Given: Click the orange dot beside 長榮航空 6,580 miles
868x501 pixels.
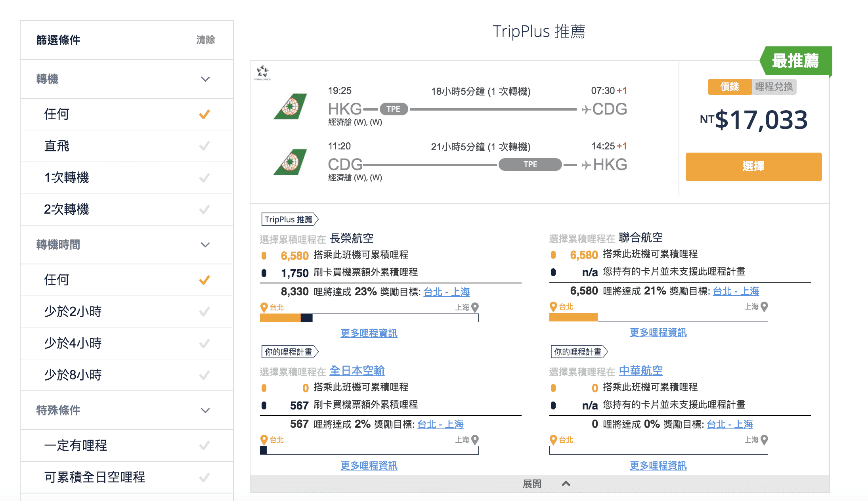Looking at the screenshot, I should point(264,256).
